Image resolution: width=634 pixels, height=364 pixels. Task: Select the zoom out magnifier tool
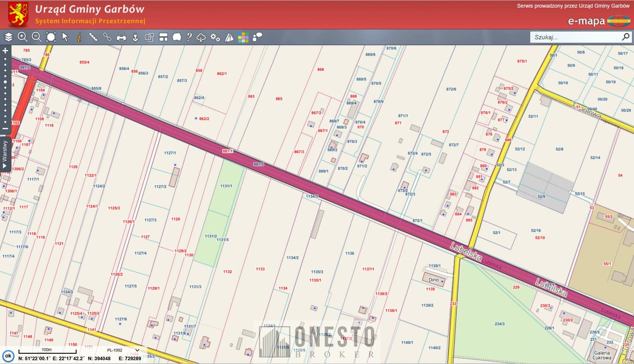[36, 37]
